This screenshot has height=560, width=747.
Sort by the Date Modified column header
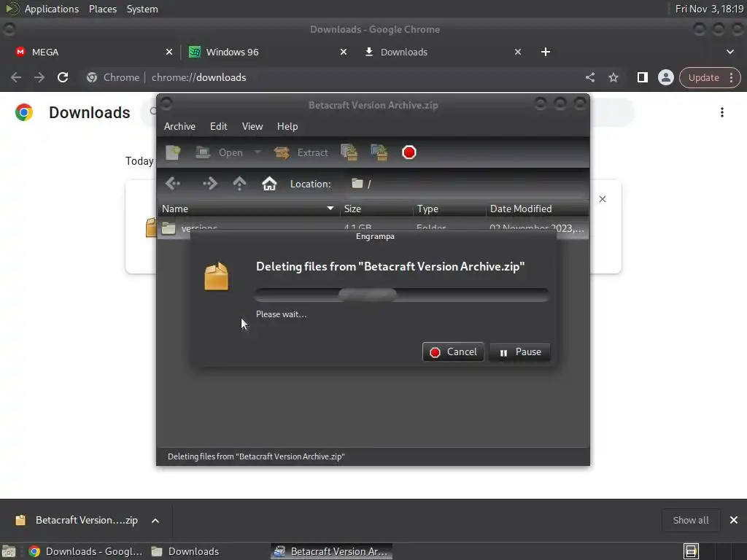(x=538, y=209)
